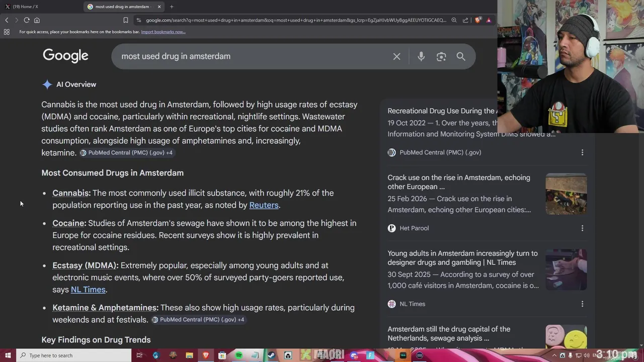Open the NL Times link in Ecstasy bullet
644x362 pixels.
[x=88, y=290]
